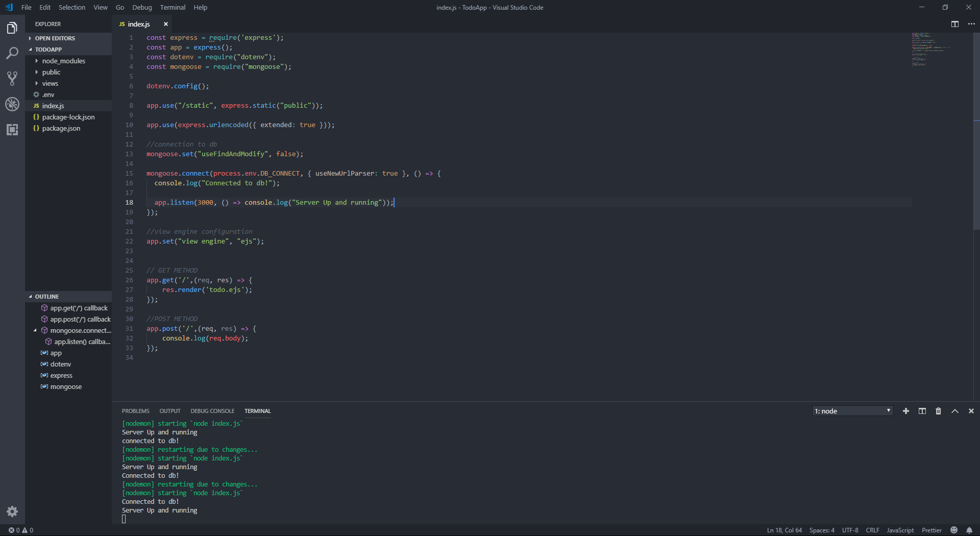The height and width of the screenshot is (536, 980).
Task: Open the Go menu
Action: pyautogui.click(x=120, y=7)
